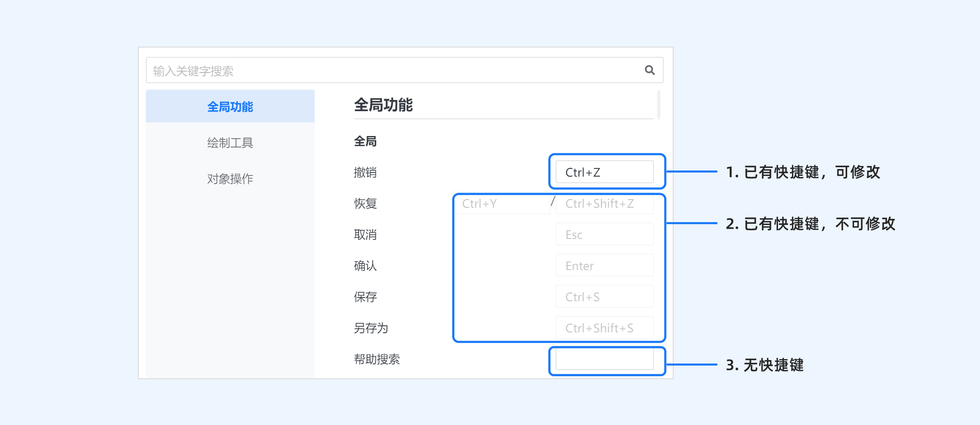The height and width of the screenshot is (425, 980).
Task: Click the 全局功能 panel title heading
Action: click(383, 105)
